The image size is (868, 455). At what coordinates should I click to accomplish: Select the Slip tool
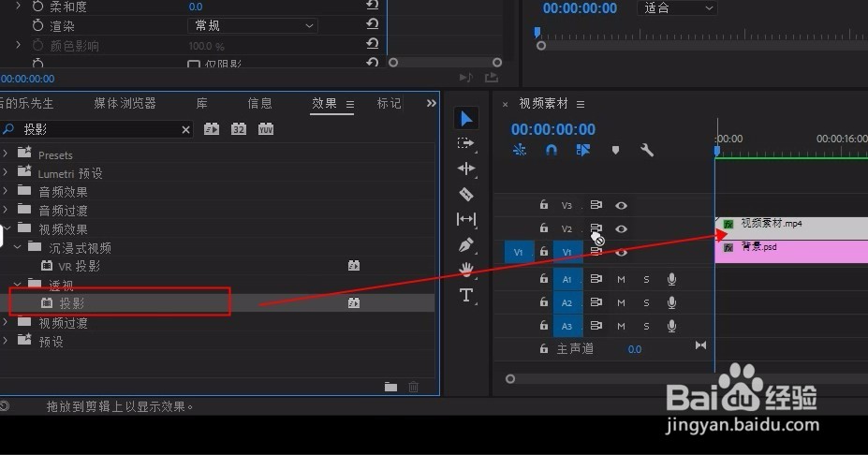(466, 219)
